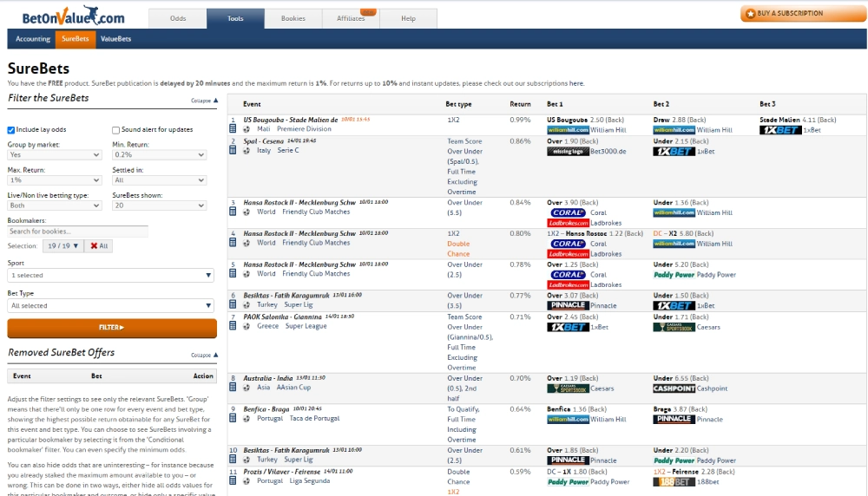Open the Tools tab
868x496 pixels.
tap(235, 18)
